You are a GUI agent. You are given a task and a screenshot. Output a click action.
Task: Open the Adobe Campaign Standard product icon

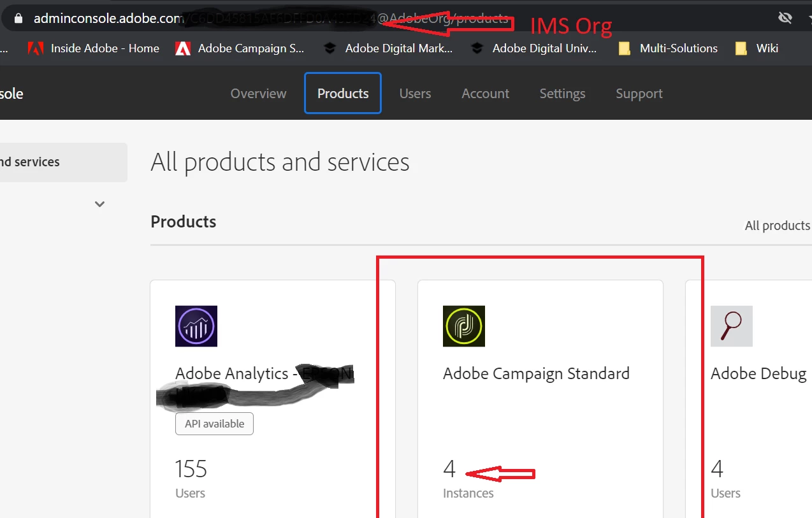(x=464, y=326)
